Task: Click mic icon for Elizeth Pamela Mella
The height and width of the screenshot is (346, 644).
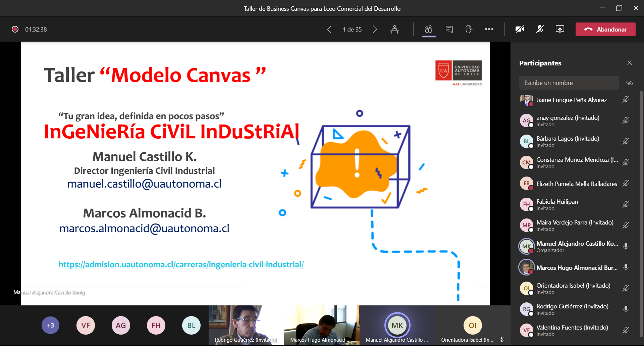Action: [626, 183]
